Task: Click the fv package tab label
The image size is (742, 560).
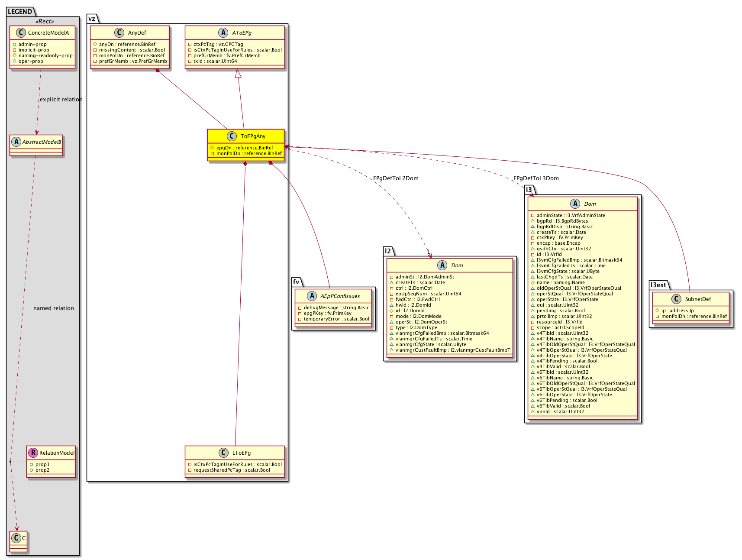Action: pos(296,282)
